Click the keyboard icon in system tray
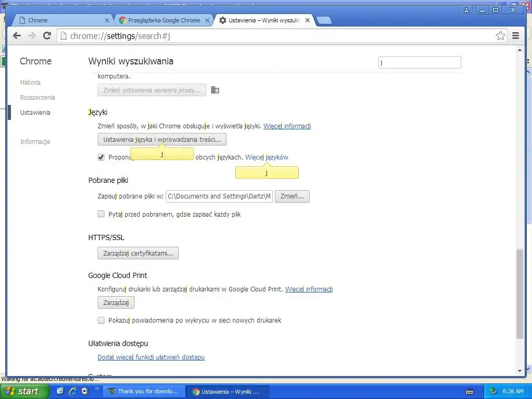This screenshot has height=399, width=532. coord(470,392)
